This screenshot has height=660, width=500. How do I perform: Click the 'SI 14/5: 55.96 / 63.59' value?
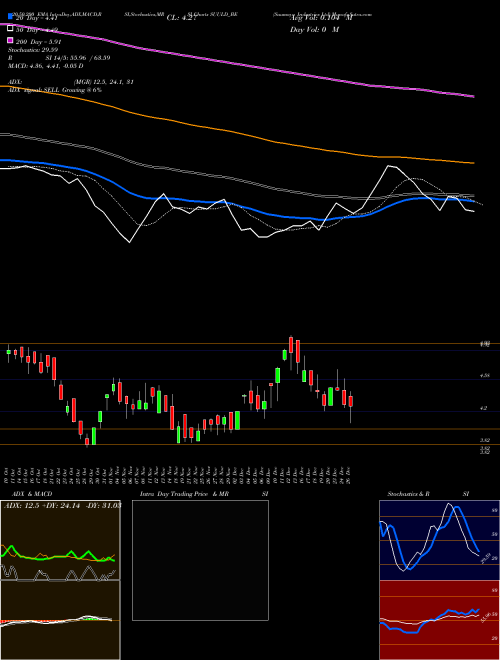pyautogui.click(x=78, y=58)
